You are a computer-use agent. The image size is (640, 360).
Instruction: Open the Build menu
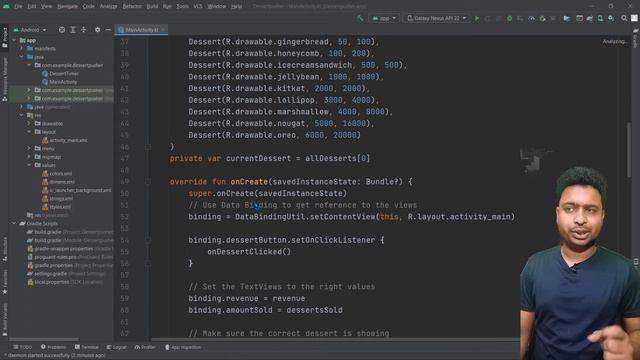[152, 6]
